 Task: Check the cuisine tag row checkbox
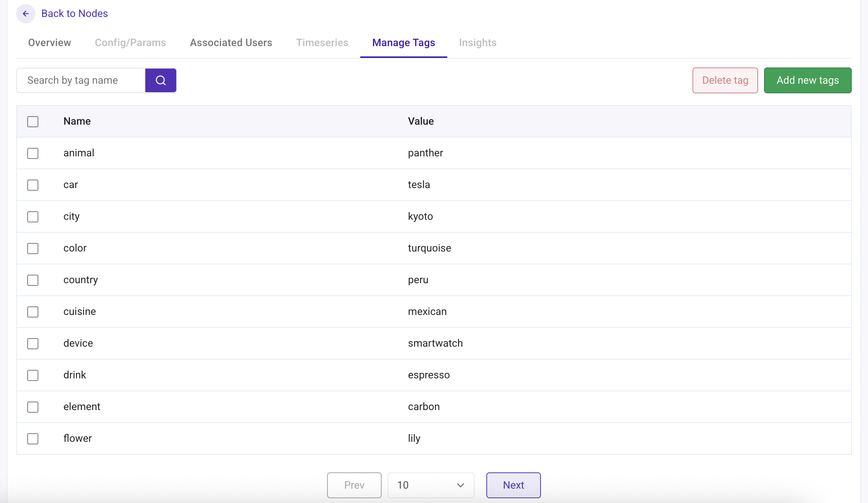tap(33, 312)
